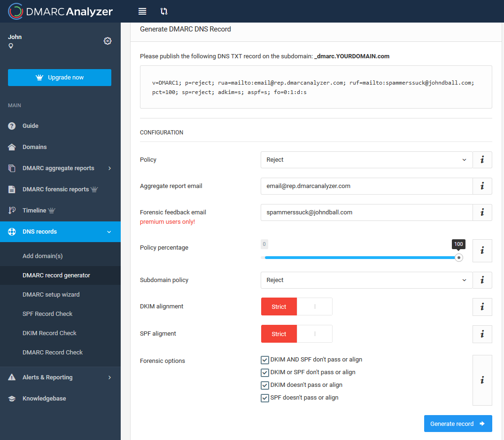Click the premium crown beside forensic reports
This screenshot has width=504, height=440.
[94, 189]
